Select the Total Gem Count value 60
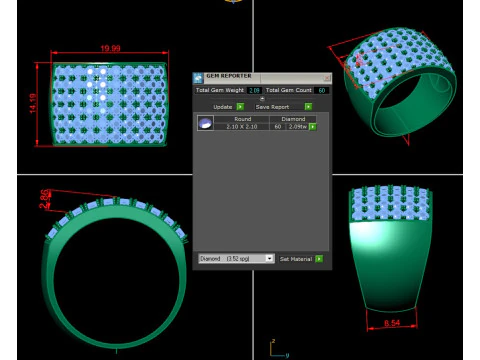 click(322, 90)
